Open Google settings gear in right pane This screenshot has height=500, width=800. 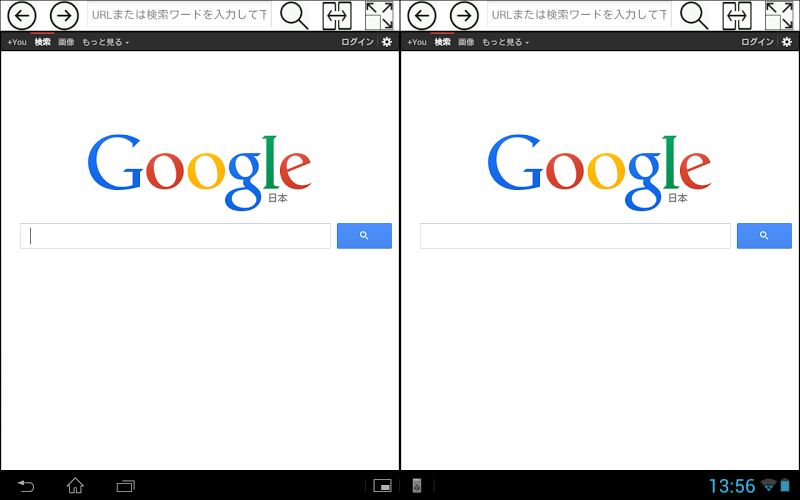(787, 42)
